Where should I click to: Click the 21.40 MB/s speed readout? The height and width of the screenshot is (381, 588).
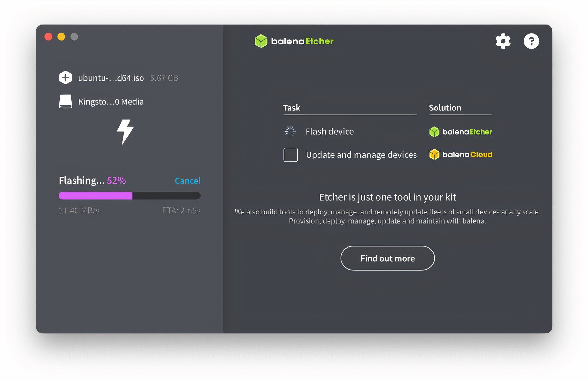79,210
